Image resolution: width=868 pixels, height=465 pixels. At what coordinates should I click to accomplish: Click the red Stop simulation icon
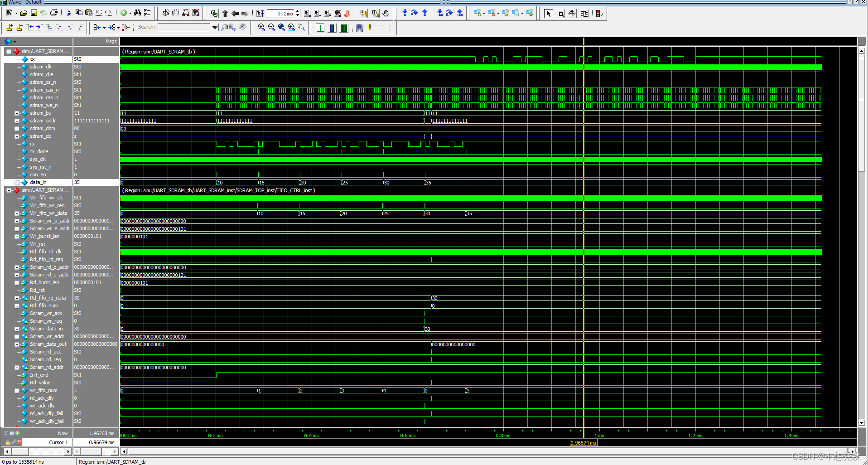[x=347, y=14]
